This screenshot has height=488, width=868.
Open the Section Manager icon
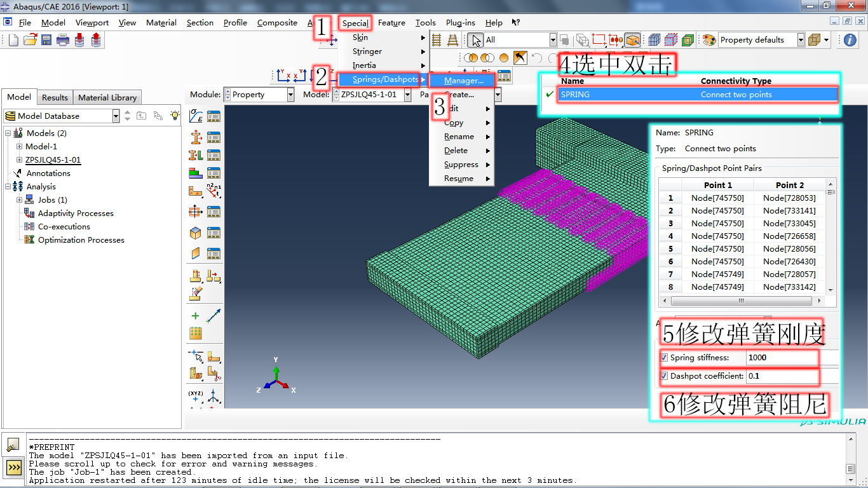click(214, 137)
